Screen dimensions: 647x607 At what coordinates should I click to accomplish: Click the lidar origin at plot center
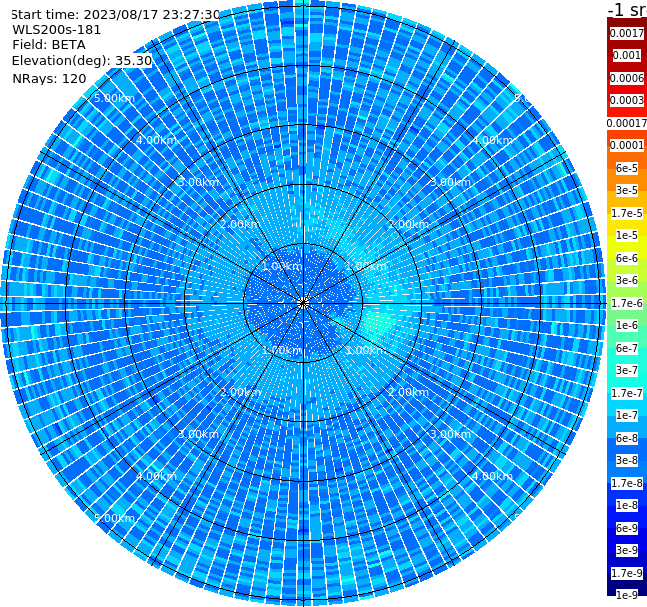(303, 304)
